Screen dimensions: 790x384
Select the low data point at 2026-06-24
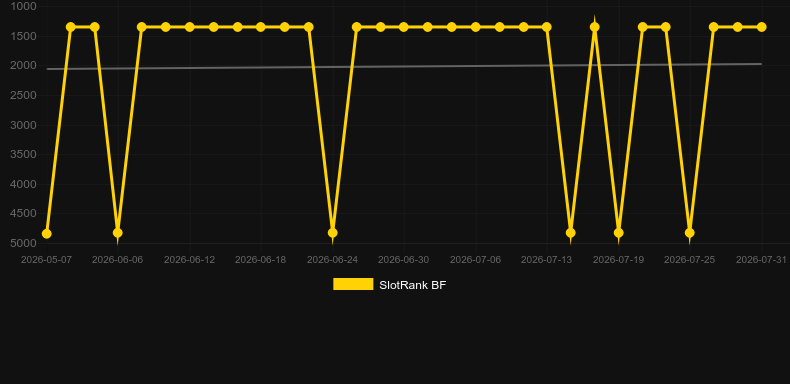click(333, 233)
